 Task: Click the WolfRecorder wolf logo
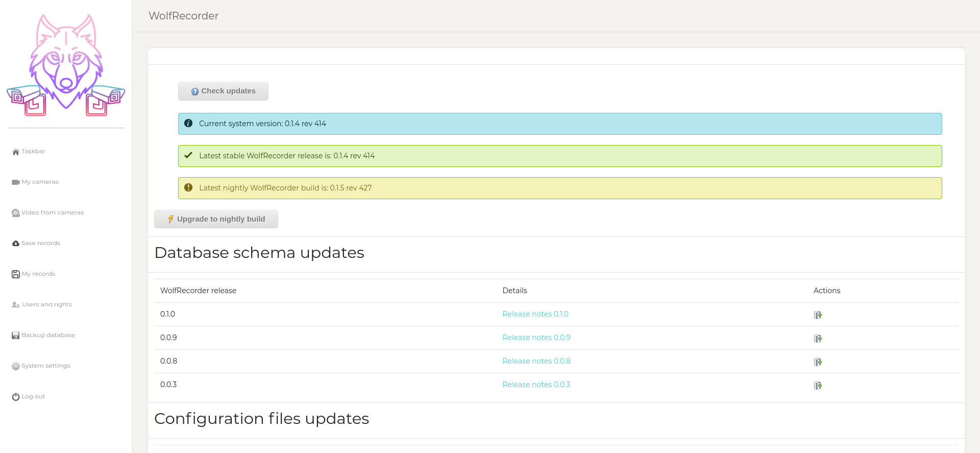pyautogui.click(x=66, y=65)
